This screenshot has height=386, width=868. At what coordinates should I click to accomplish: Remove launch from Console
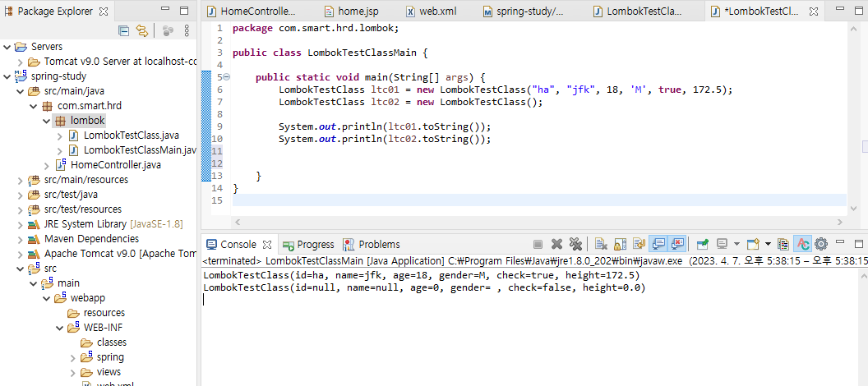coord(557,244)
